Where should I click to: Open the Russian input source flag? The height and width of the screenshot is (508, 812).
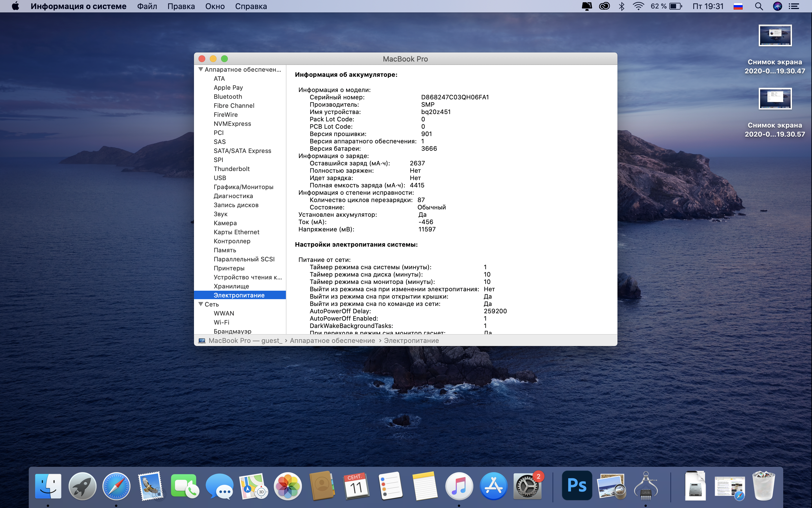[x=738, y=6]
